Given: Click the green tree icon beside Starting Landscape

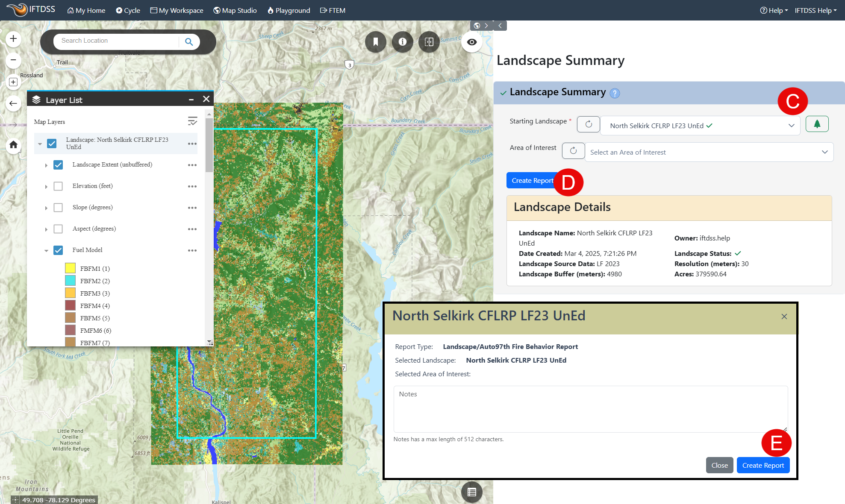Looking at the screenshot, I should click(x=817, y=124).
